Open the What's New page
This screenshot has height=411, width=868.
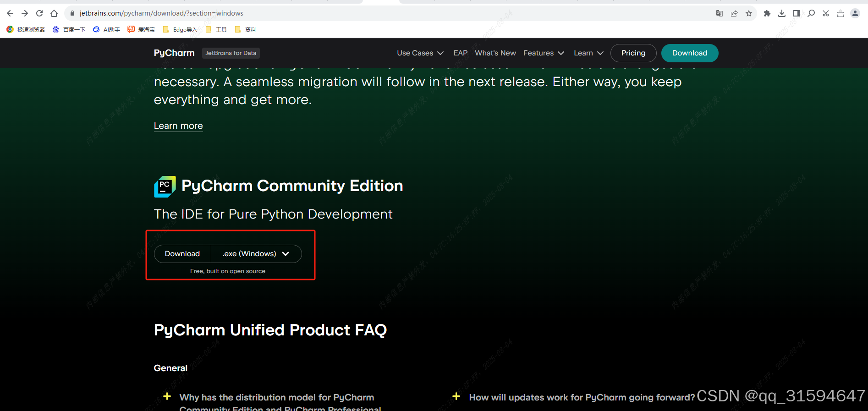click(495, 53)
